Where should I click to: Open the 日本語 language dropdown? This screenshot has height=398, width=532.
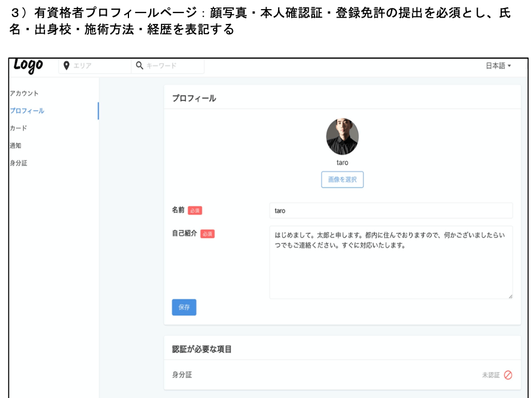[x=498, y=66]
